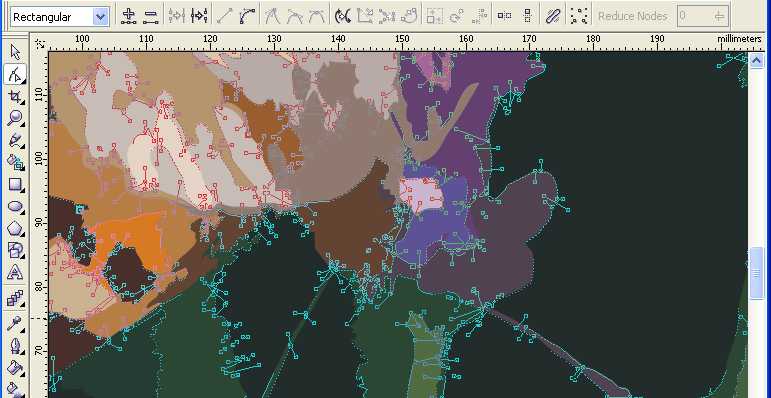Toggle Elastic mode in property bar
This screenshot has width=771, height=398.
point(553,16)
